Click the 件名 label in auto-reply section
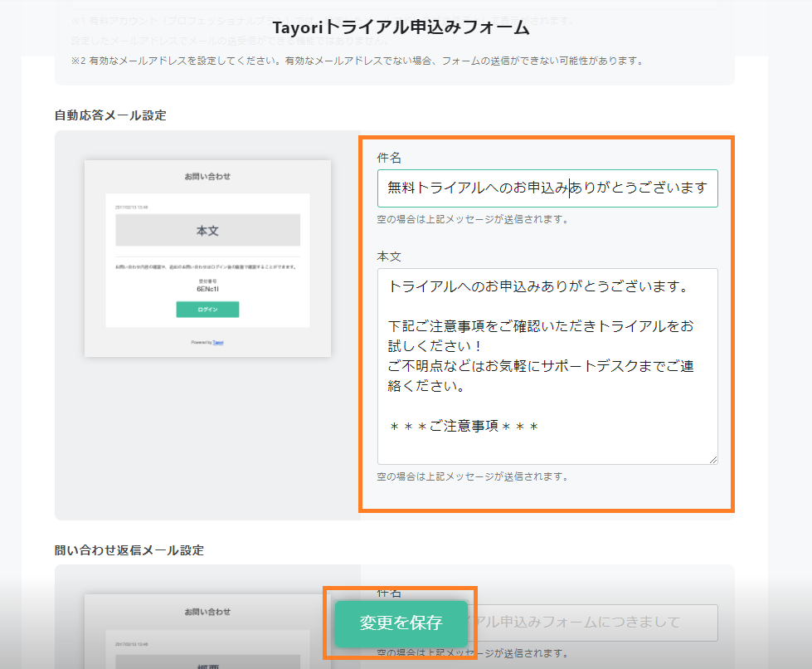This screenshot has width=812, height=669. coord(389,158)
